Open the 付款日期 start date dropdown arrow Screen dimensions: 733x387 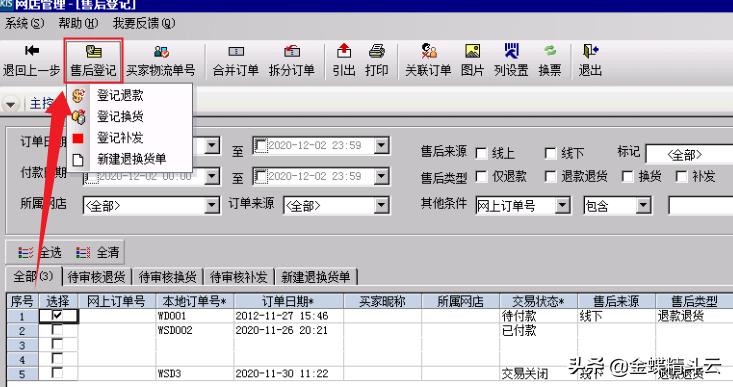tap(212, 177)
